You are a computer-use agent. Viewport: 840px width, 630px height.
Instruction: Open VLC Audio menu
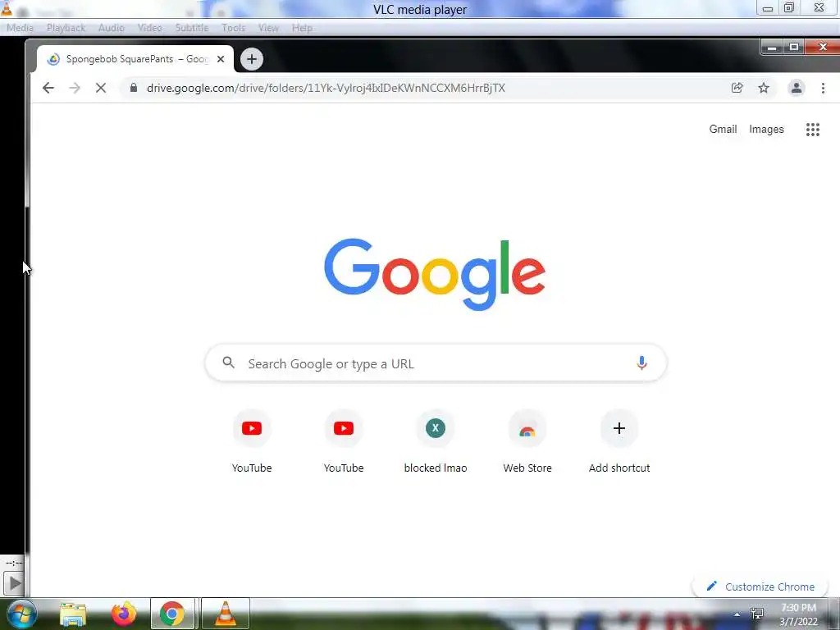click(112, 28)
